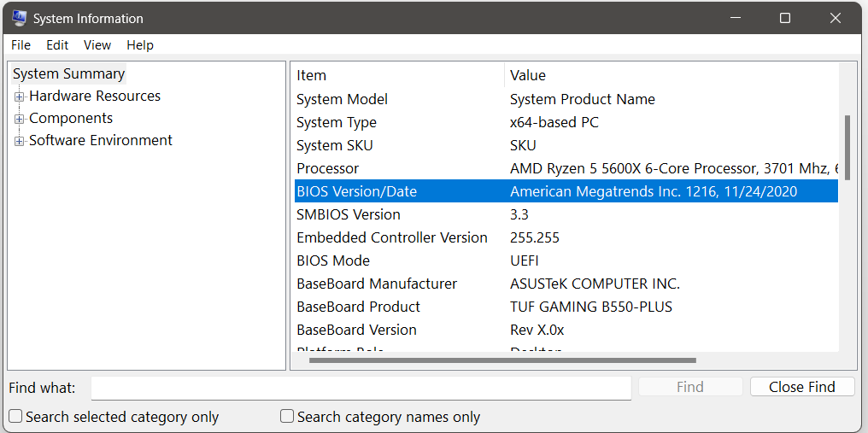This screenshot has height=433, width=868.
Task: Enable Search selected category only checkbox
Action: 15,417
